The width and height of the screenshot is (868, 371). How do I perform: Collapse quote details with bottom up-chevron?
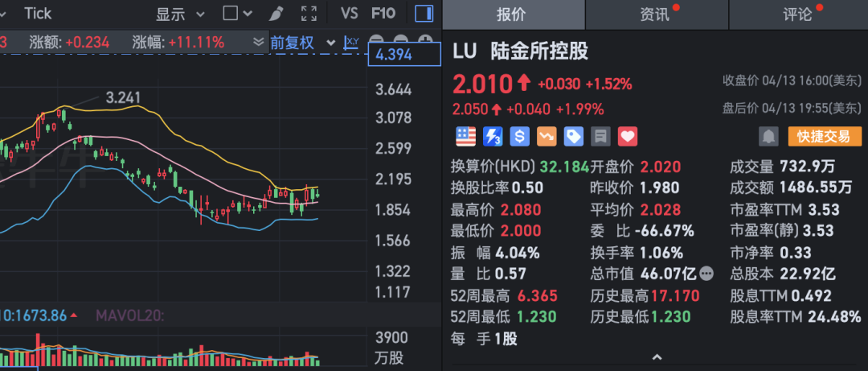coord(657,357)
